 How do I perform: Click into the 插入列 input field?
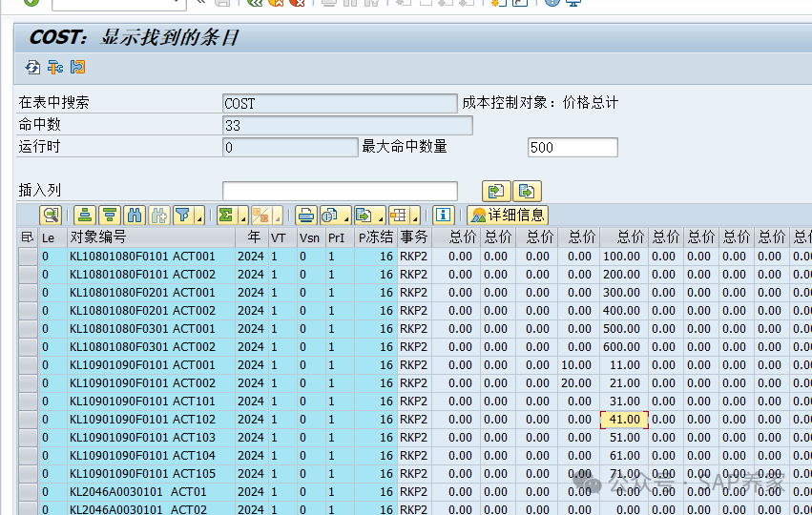pyautogui.click(x=340, y=191)
